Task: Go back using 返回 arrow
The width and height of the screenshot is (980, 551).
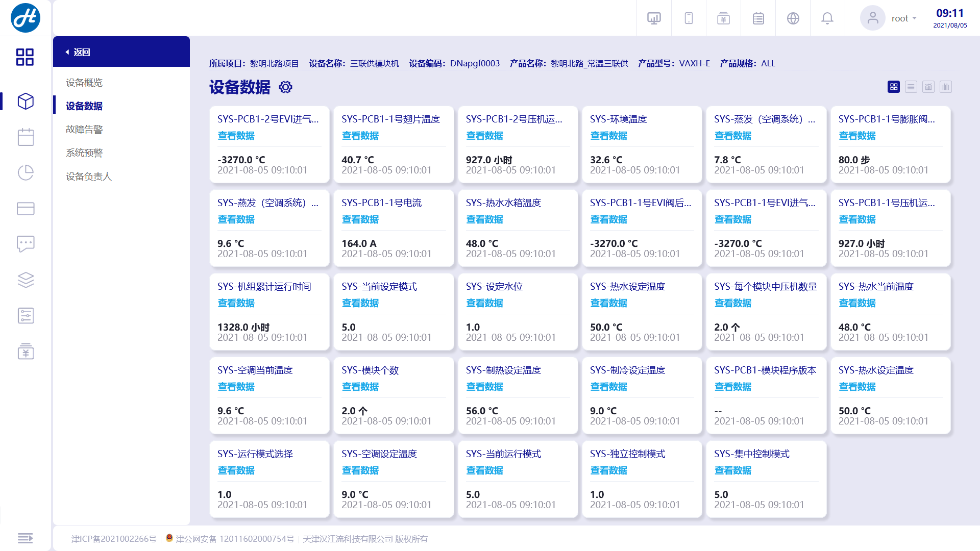Action: (78, 52)
